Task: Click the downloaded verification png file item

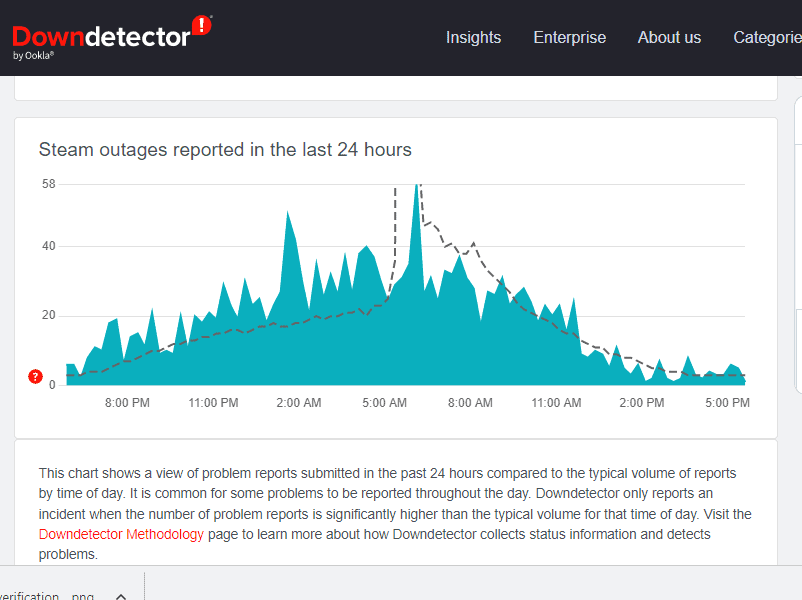Action: tap(47, 596)
